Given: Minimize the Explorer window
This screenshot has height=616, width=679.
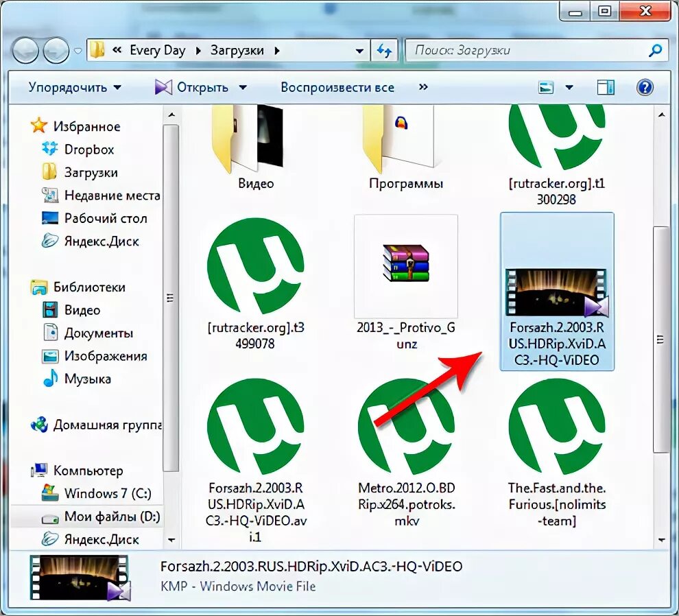Looking at the screenshot, I should [x=575, y=11].
